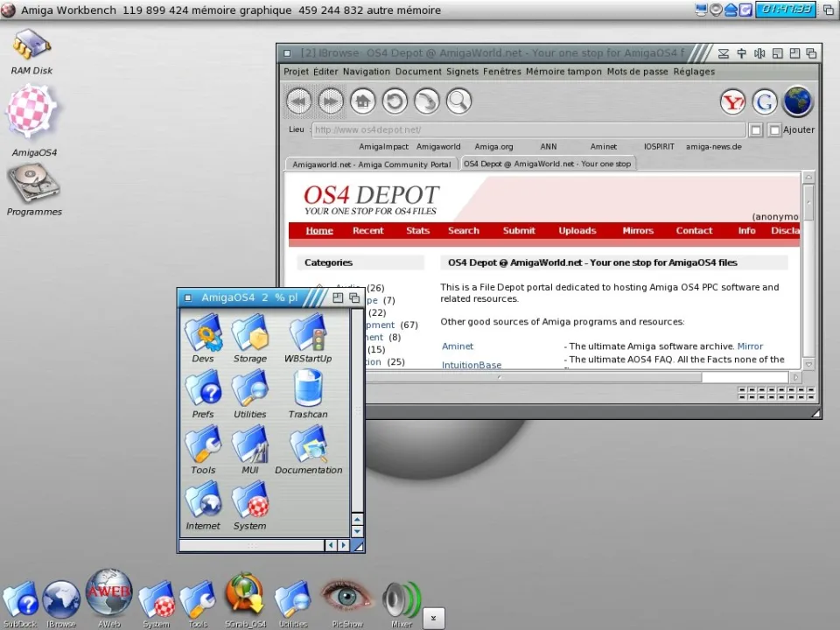Switch to the Amigaworld.net Community Portal tab
Viewport: 840px width, 630px height.
372,164
